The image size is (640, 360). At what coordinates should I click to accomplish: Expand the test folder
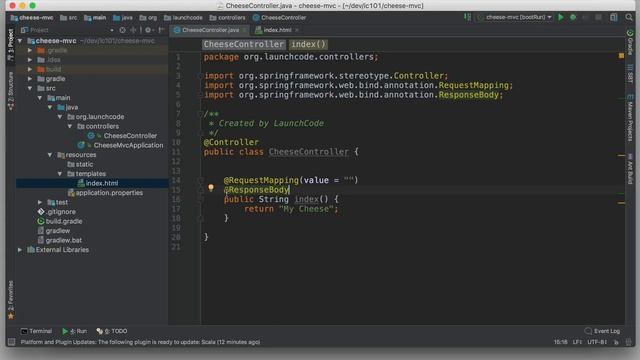click(x=40, y=202)
